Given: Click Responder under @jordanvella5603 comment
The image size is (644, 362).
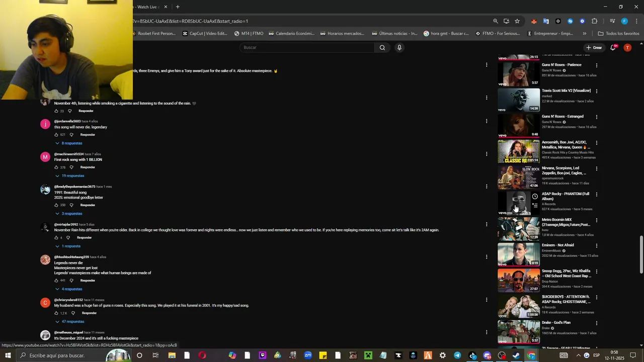Looking at the screenshot, I should pos(88,135).
